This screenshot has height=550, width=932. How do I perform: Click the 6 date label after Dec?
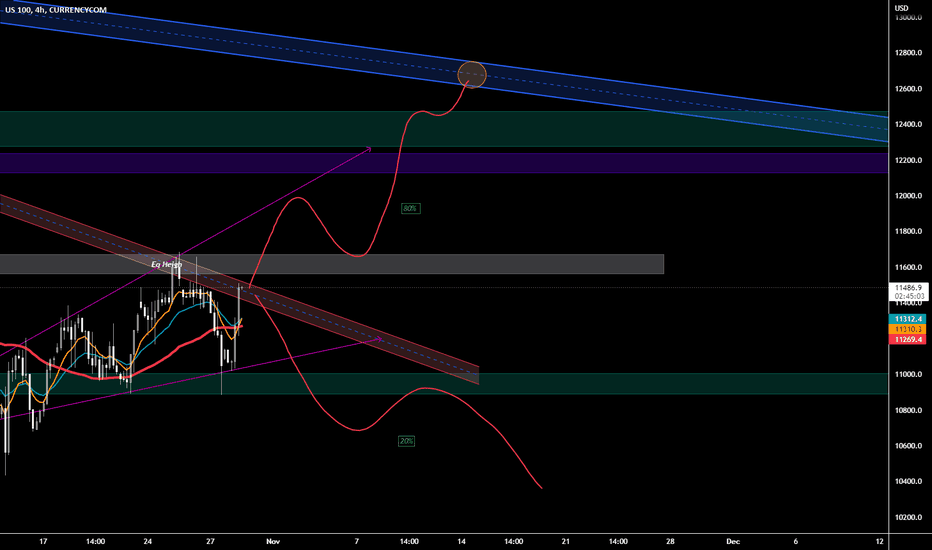tap(796, 541)
